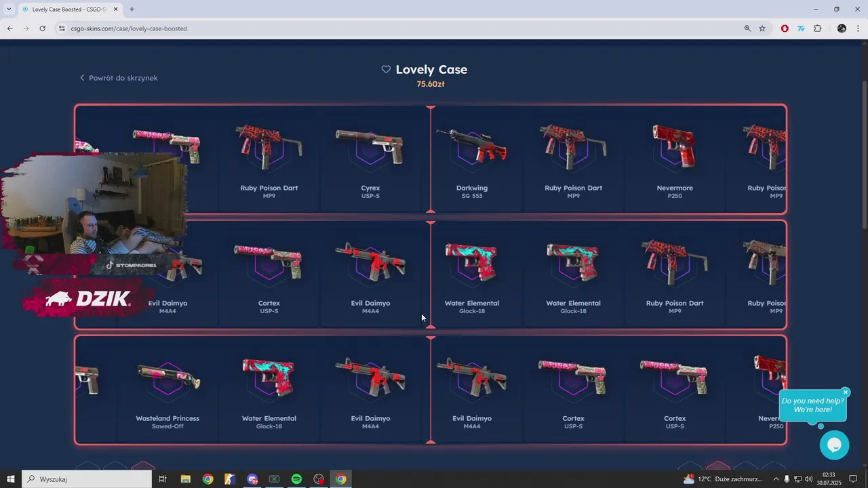The height and width of the screenshot is (488, 868).
Task: Go back via Powrót do skrzynek link
Action: [x=119, y=78]
